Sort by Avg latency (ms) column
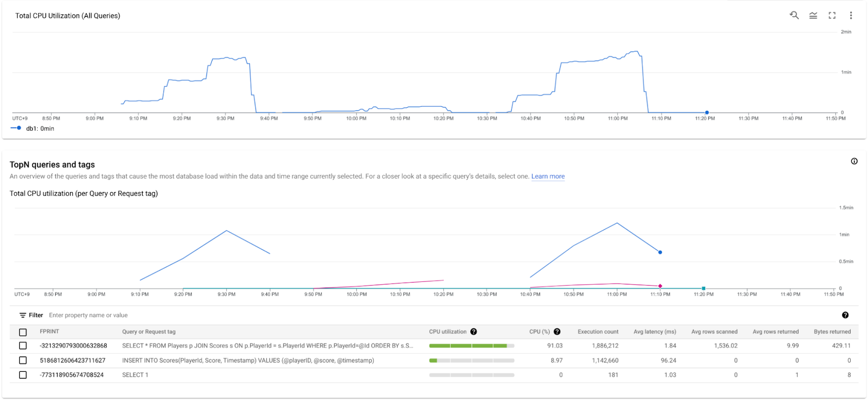868x401 pixels. point(655,332)
